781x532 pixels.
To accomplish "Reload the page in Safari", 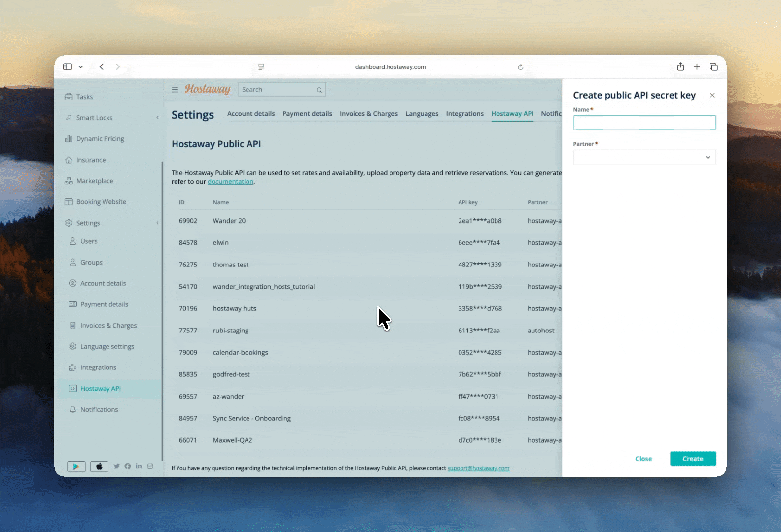I will 520,67.
